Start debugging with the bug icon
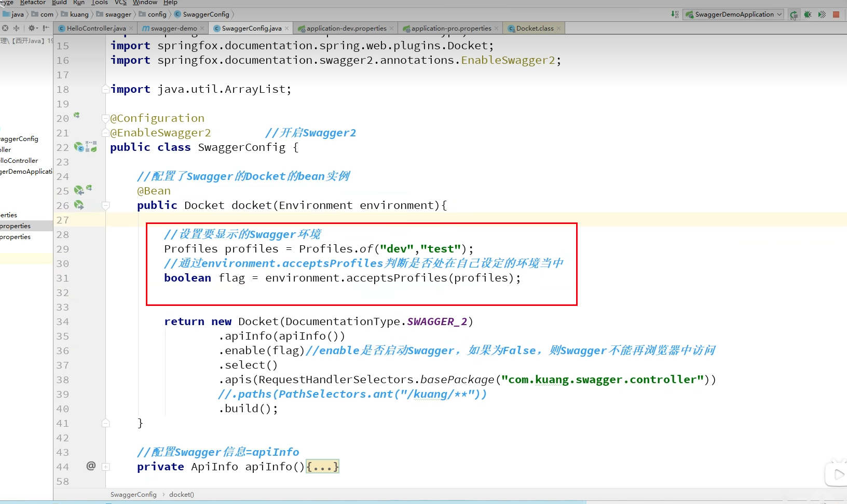Image resolution: width=847 pixels, height=504 pixels. coord(808,15)
